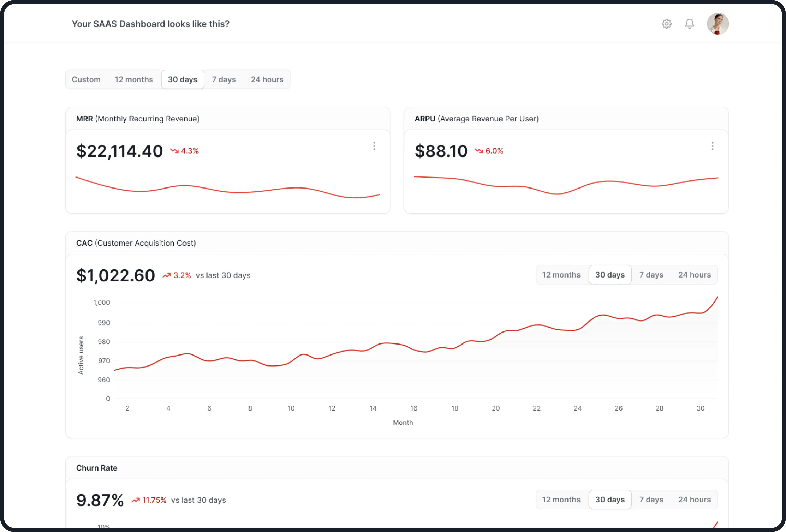The height and width of the screenshot is (532, 786).
Task: Switch top filter to 12 months
Action: [x=134, y=80]
